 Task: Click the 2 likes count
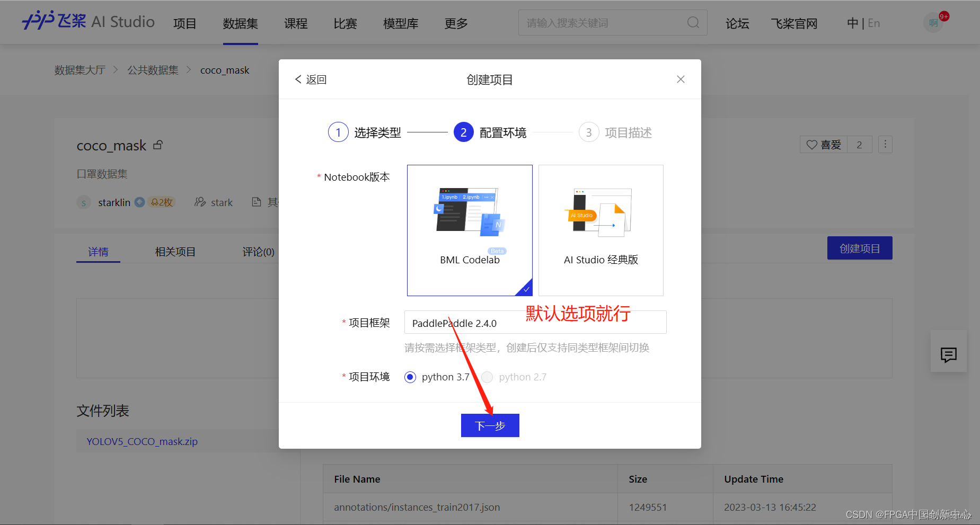pyautogui.click(x=859, y=145)
